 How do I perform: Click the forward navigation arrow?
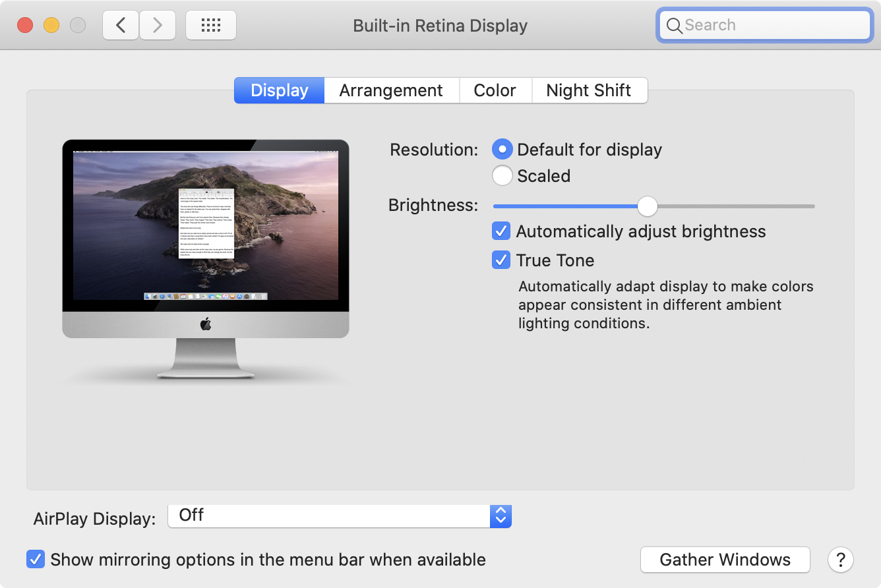[157, 25]
